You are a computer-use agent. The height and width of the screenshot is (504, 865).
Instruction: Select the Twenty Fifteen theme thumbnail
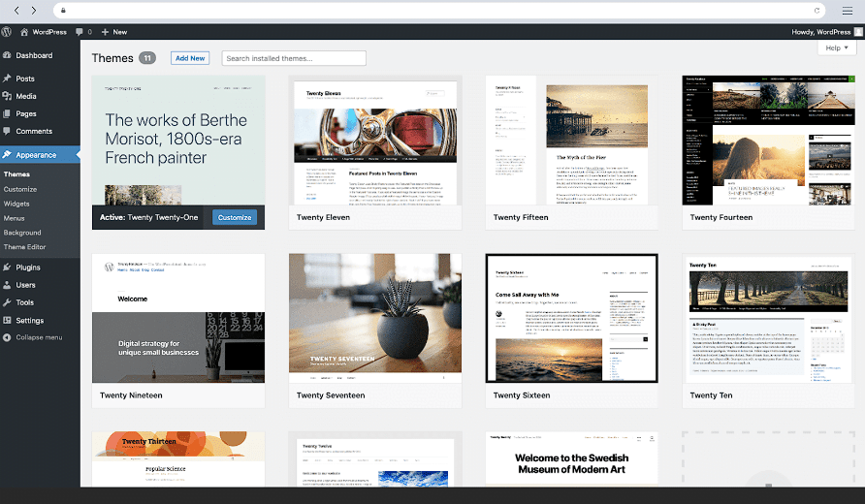[571, 141]
